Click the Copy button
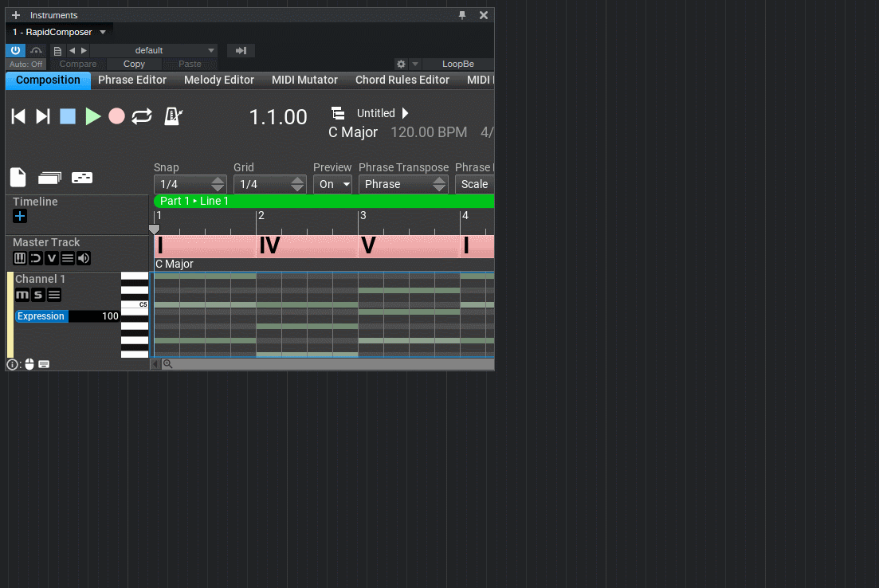Viewport: 879px width, 588px height. pos(134,64)
